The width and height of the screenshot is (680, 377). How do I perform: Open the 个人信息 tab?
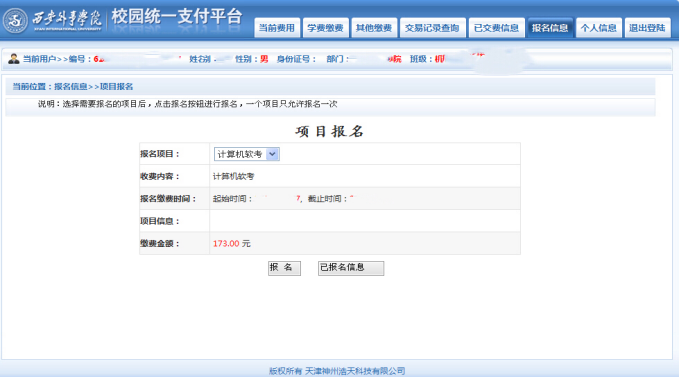click(x=599, y=28)
